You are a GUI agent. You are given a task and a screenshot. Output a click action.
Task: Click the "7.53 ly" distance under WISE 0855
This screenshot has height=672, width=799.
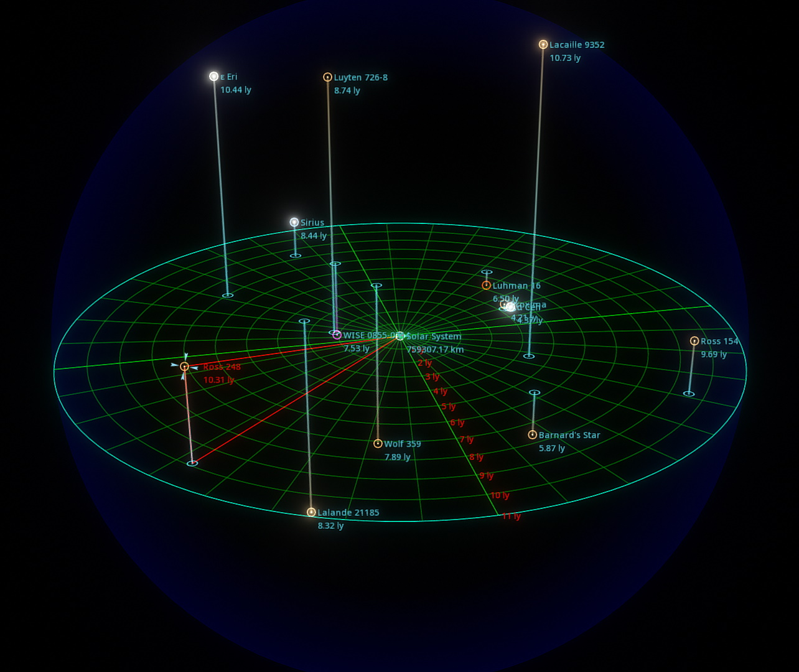(x=357, y=348)
